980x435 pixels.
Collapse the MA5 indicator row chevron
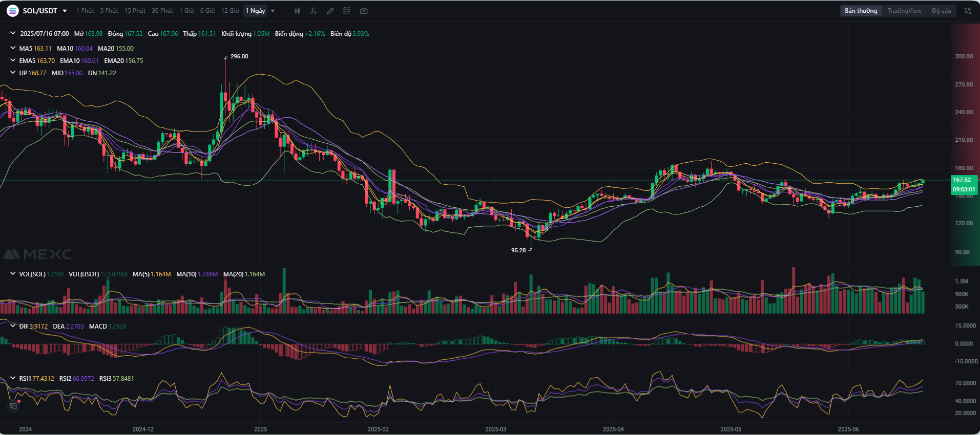13,48
